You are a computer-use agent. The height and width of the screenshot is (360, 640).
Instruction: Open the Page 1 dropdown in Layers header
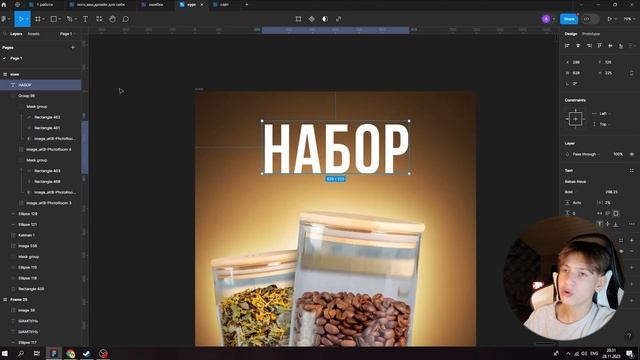pyautogui.click(x=67, y=34)
